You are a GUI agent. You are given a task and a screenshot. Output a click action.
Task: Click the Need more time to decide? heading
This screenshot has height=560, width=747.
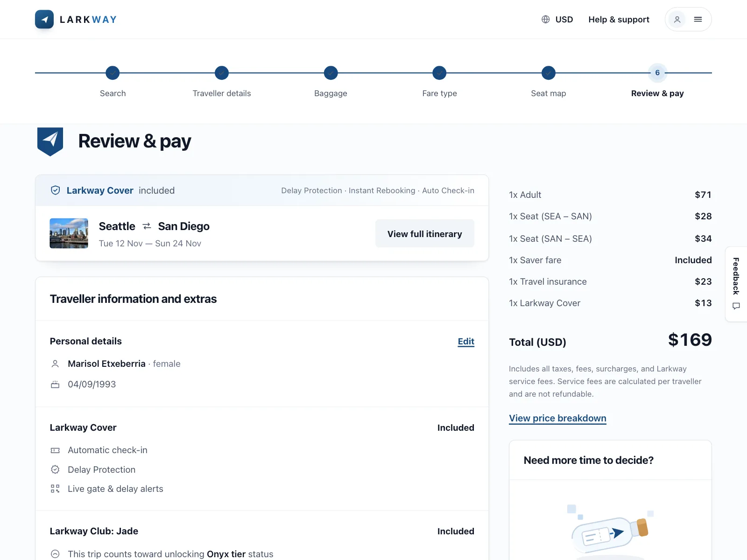click(589, 461)
